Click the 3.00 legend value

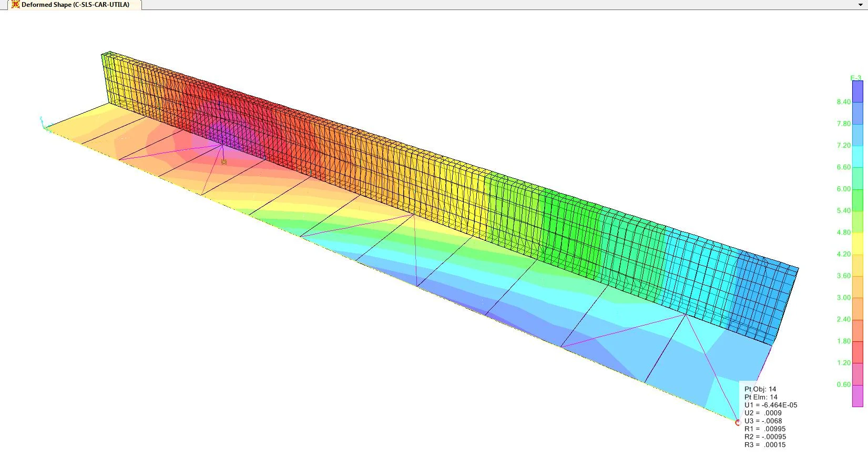click(x=843, y=298)
